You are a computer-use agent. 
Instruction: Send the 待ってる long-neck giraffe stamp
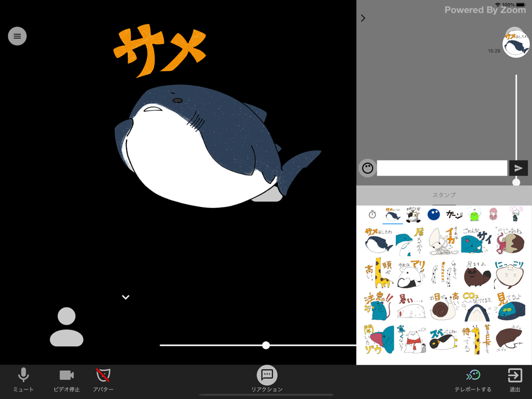(476, 339)
